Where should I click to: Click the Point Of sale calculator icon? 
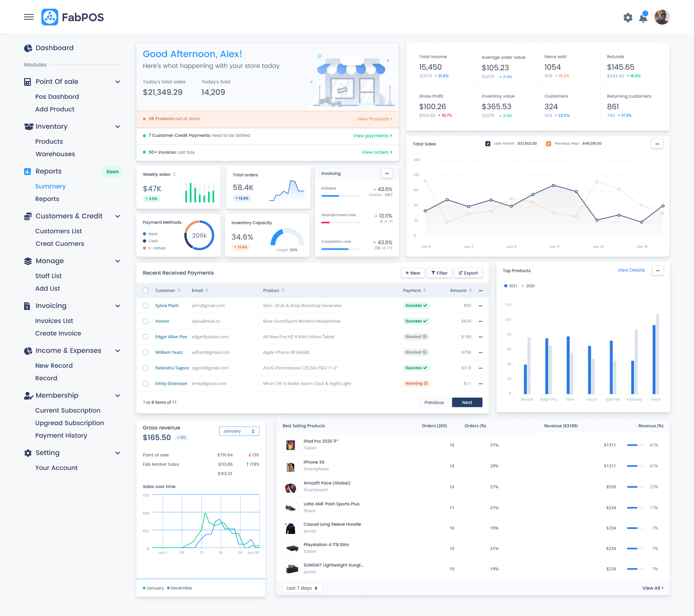click(x=27, y=82)
